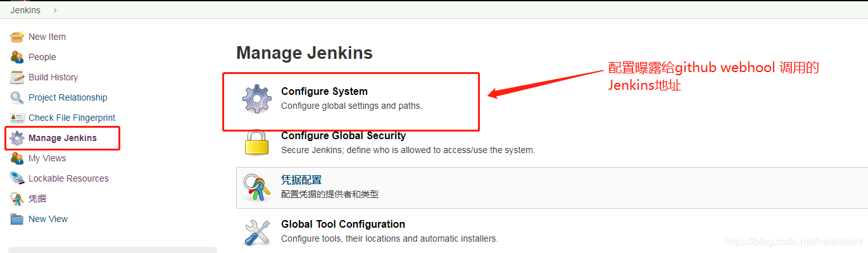Click the New View folder icon
The image size is (868, 253).
coord(17,219)
